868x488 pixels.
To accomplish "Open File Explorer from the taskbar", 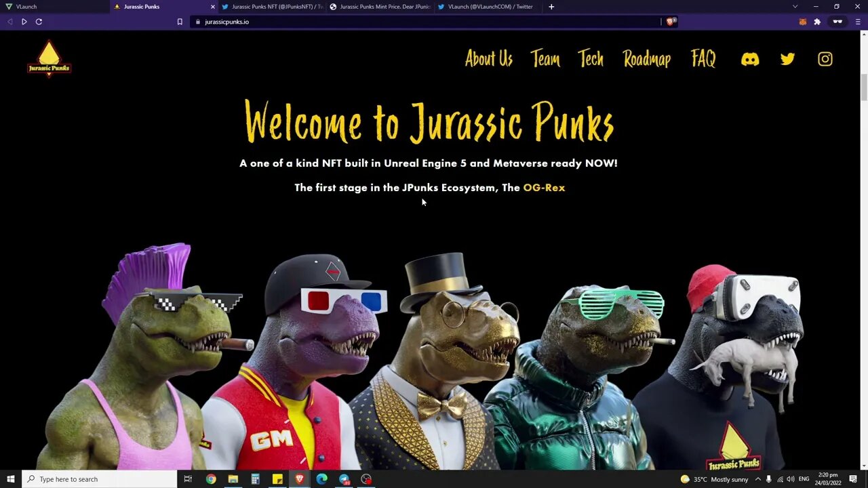I will click(233, 479).
